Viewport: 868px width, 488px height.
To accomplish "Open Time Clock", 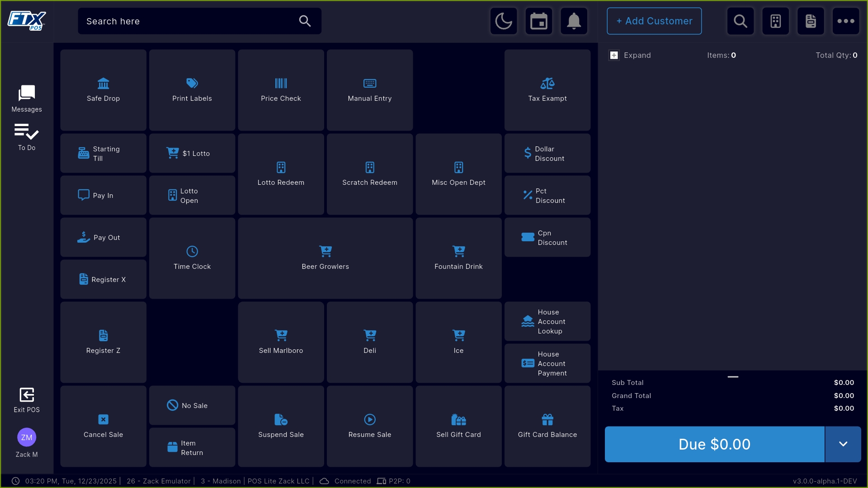I will [192, 258].
